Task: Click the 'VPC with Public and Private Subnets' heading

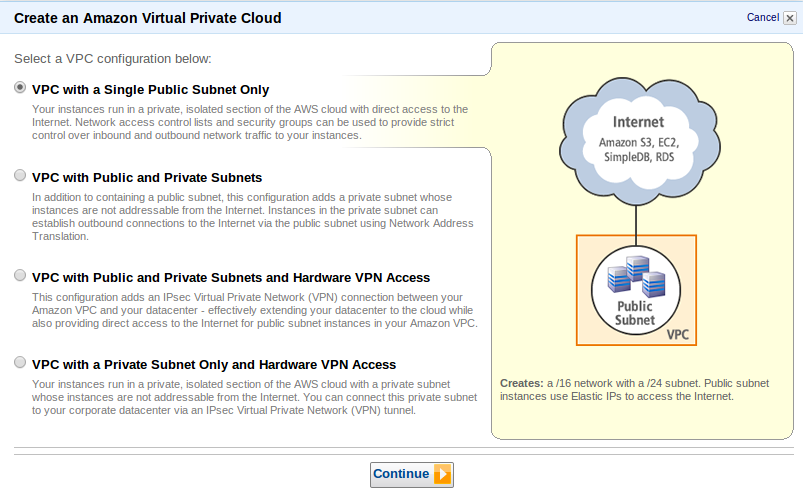Action: click(147, 178)
